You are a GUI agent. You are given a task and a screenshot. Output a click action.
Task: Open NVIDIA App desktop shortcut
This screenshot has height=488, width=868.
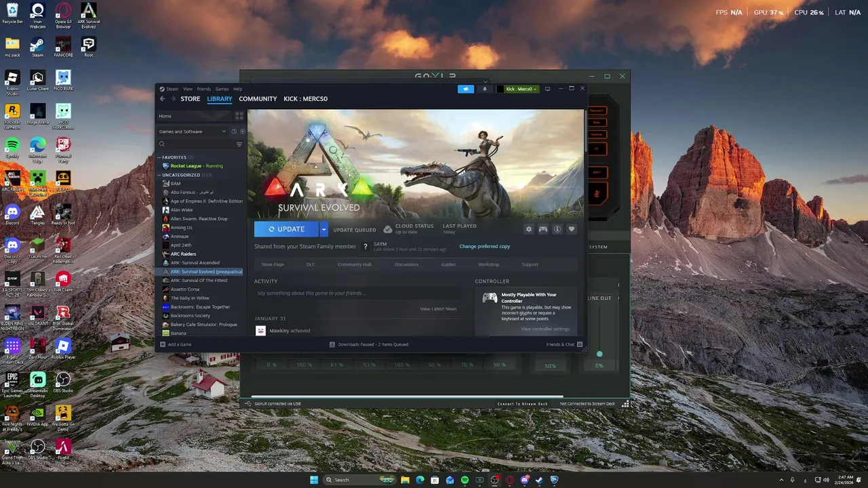[37, 413]
